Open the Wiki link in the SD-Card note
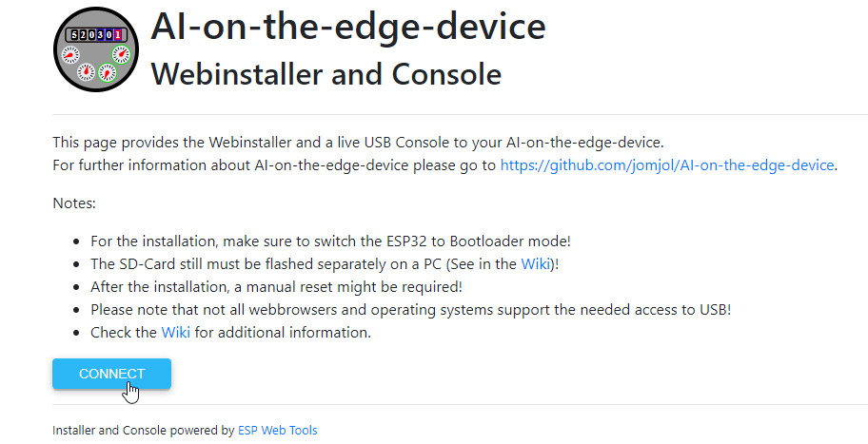This screenshot has height=444, width=868. [x=533, y=264]
